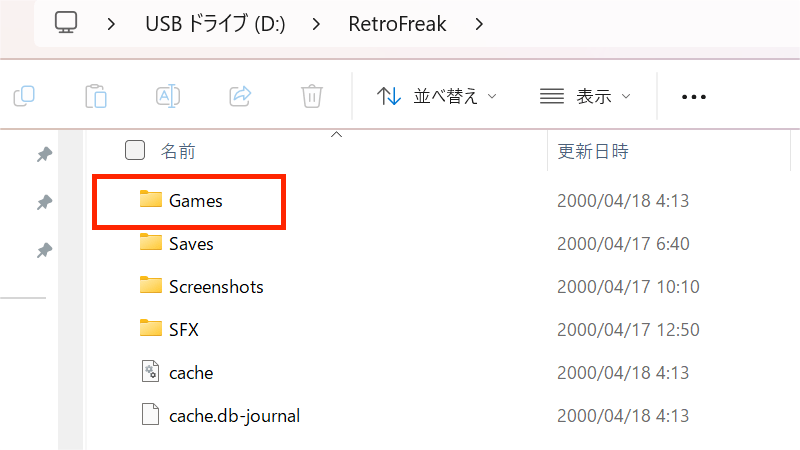Click the Share icon in toolbar

click(x=240, y=96)
